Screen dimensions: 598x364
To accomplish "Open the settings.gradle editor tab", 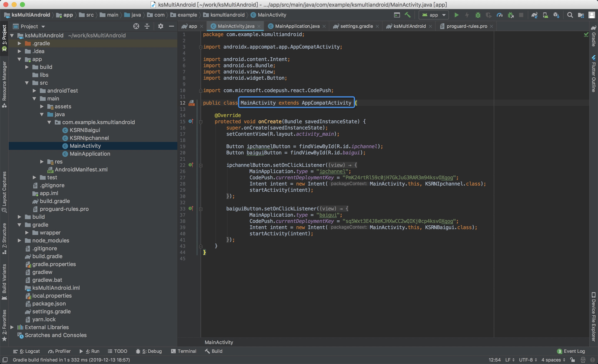I will click(356, 26).
